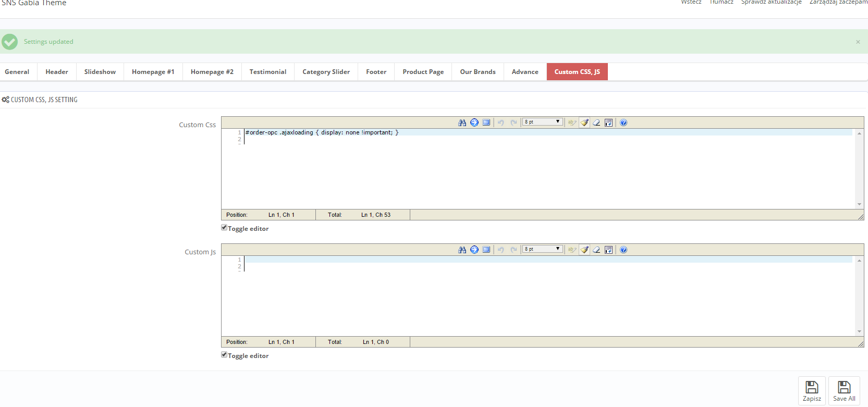Viewport: 868px width, 407px height.
Task: Toggle syntax highlight brush in Custom Css editor
Action: [x=585, y=122]
